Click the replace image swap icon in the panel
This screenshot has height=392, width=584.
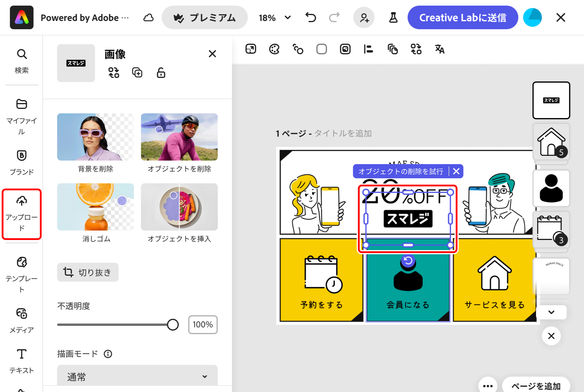coord(114,73)
